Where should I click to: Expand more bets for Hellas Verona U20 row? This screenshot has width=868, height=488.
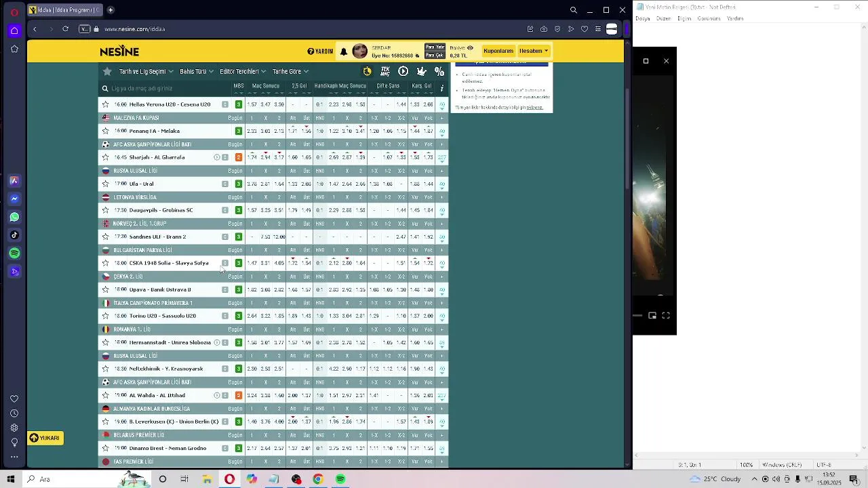(441, 104)
